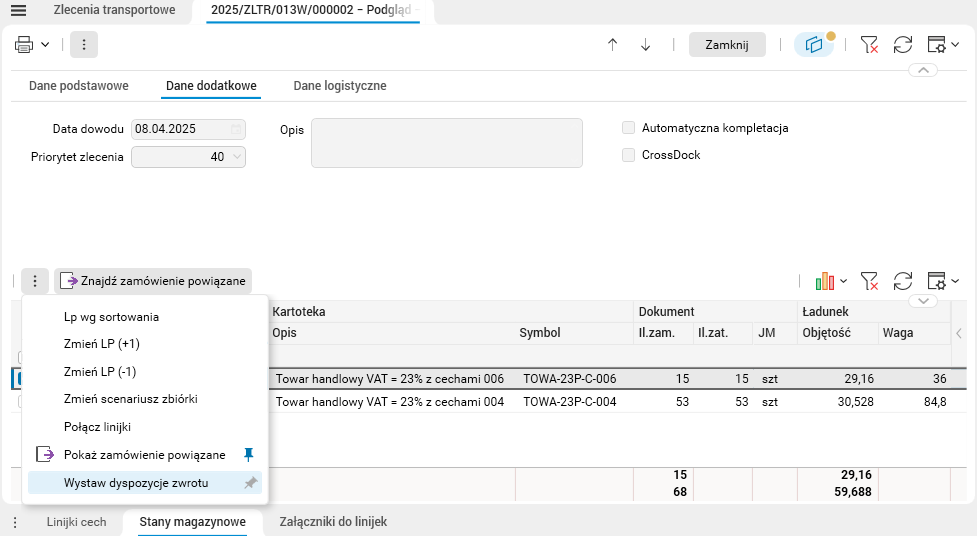Go to next record with down arrow

click(646, 45)
